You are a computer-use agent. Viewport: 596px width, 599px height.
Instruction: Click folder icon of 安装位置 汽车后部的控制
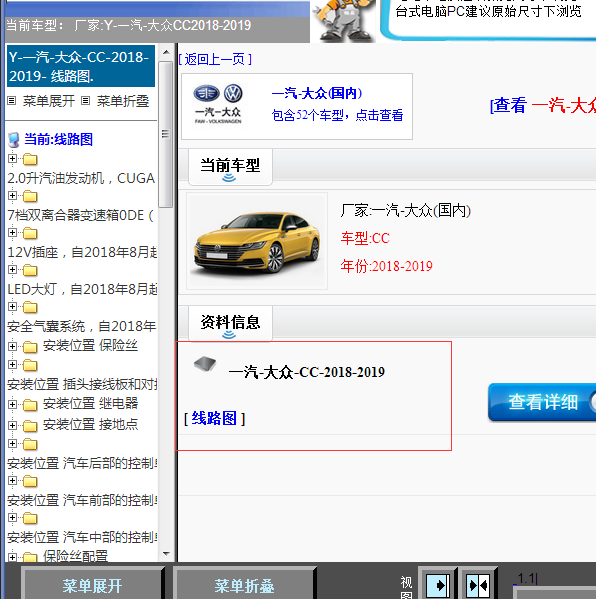pyautogui.click(x=30, y=444)
